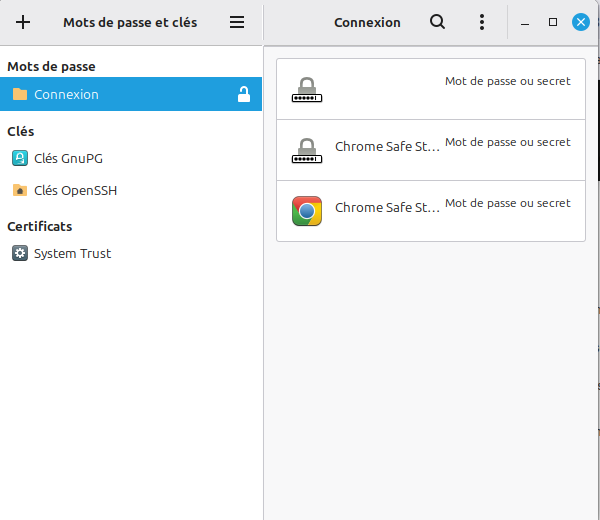Open the Clés GnuPG text label
The width and height of the screenshot is (600, 520).
click(68, 158)
